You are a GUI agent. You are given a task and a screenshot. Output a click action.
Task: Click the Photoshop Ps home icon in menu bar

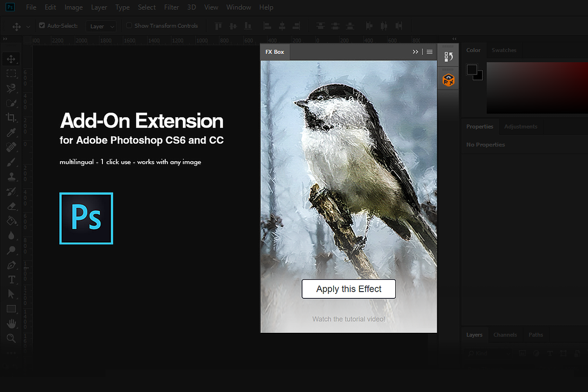coord(10,7)
